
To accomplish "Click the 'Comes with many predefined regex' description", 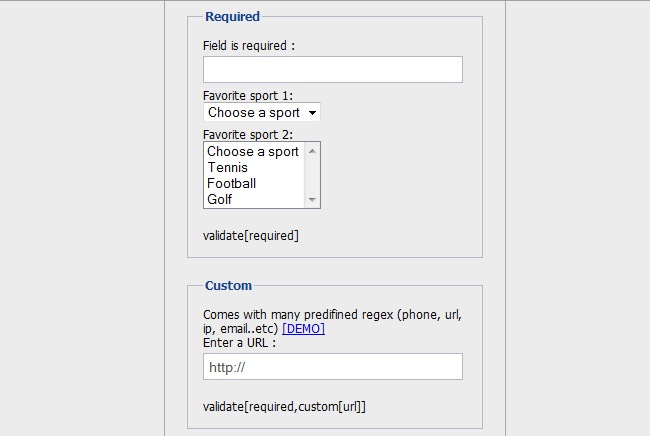I will click(x=331, y=314).
